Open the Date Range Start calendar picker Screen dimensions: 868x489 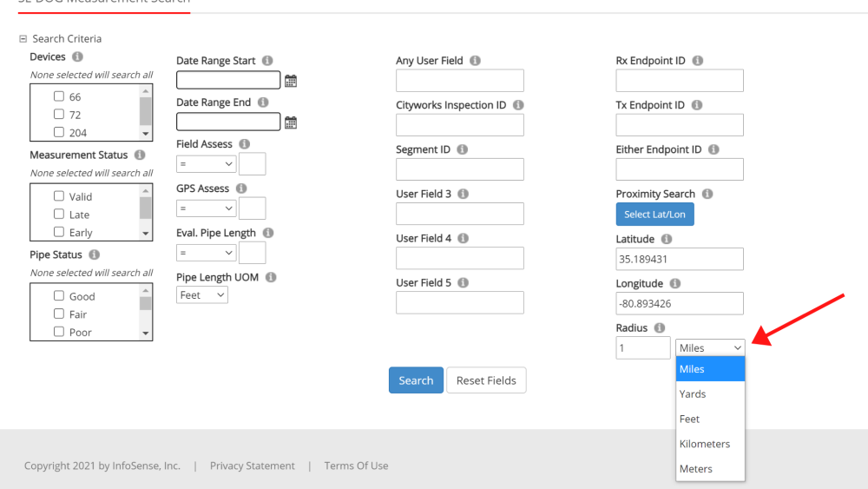tap(291, 81)
